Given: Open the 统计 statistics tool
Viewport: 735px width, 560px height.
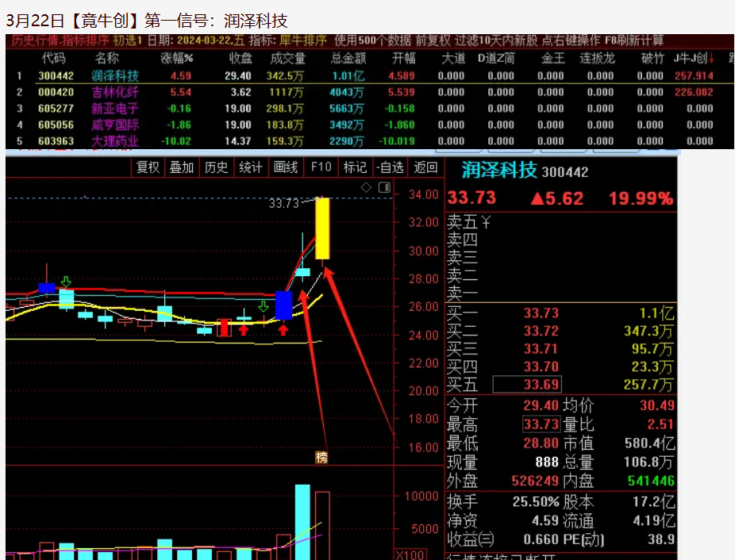Looking at the screenshot, I should (251, 167).
